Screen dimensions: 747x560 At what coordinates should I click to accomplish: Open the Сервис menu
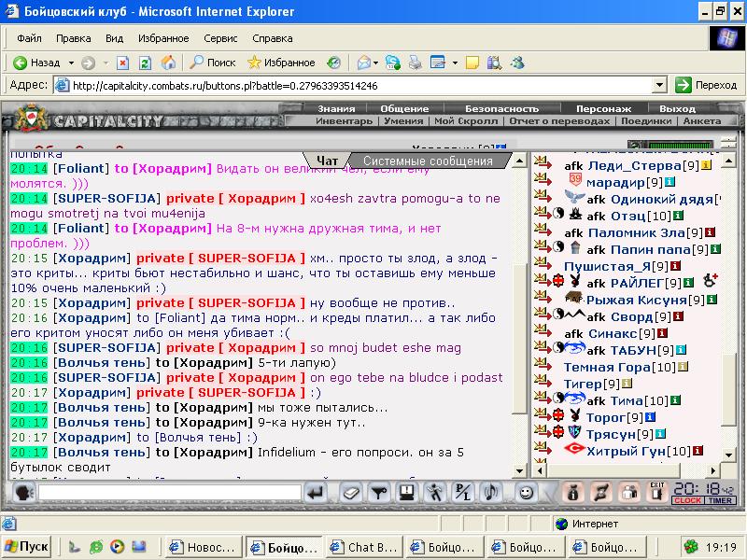220,38
